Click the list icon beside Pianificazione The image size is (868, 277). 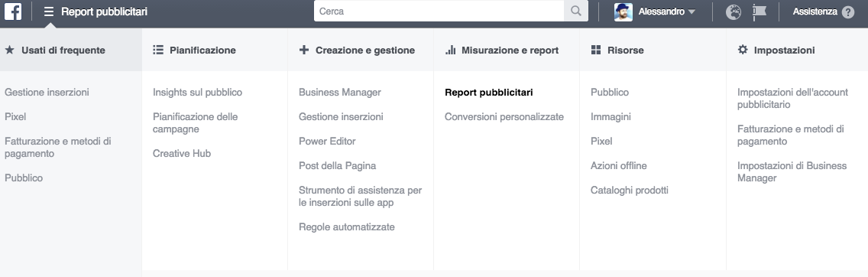[158, 50]
